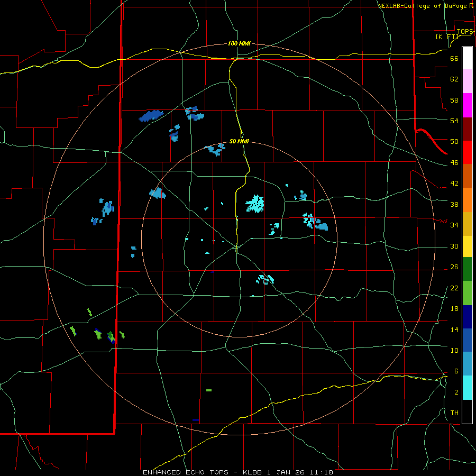Click the large cyan echo inside 50 NMI ring
Image resolution: width=476 pixels, height=476 pixels.
[255, 204]
